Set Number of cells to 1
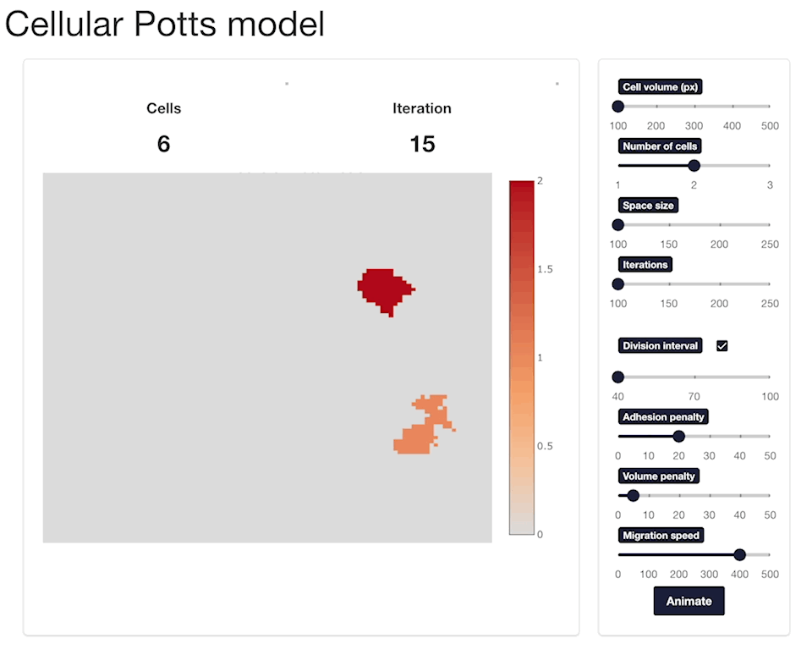Image resolution: width=812 pixels, height=655 pixels. coord(617,166)
